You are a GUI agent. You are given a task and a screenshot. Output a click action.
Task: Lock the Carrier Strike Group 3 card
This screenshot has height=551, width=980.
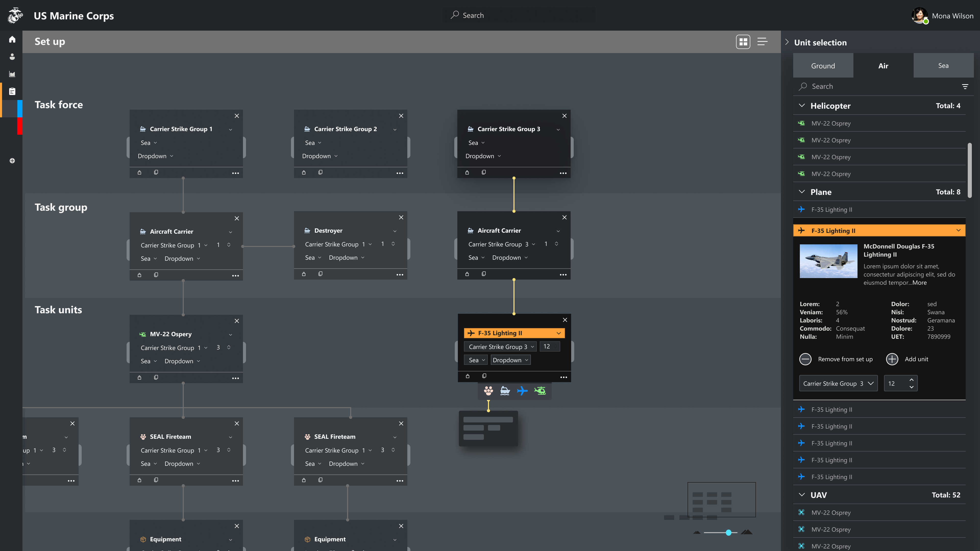click(467, 173)
